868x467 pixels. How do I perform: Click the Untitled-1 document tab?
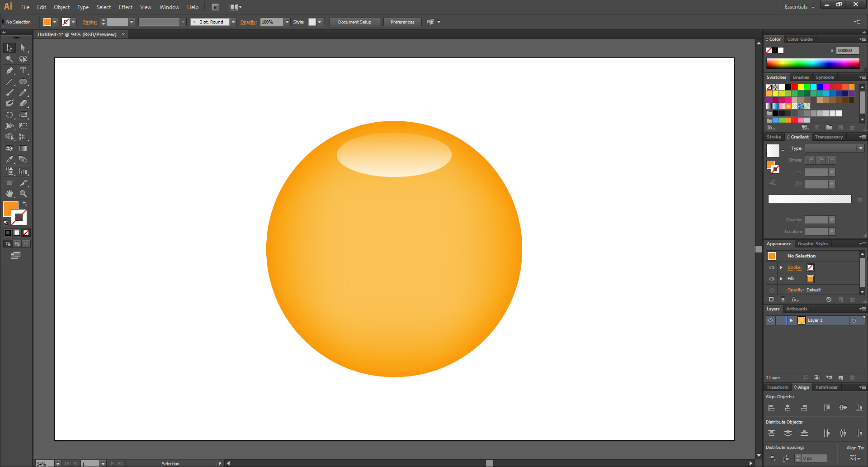pos(77,34)
